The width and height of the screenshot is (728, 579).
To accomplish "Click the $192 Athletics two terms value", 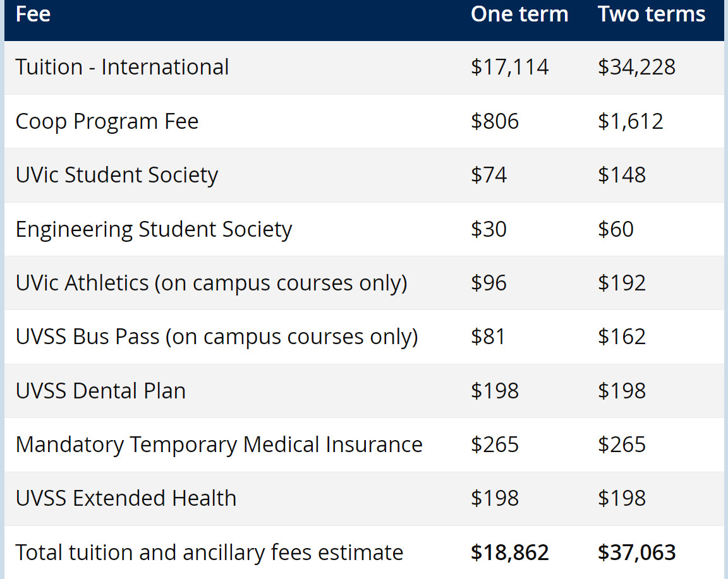I will tap(621, 283).
